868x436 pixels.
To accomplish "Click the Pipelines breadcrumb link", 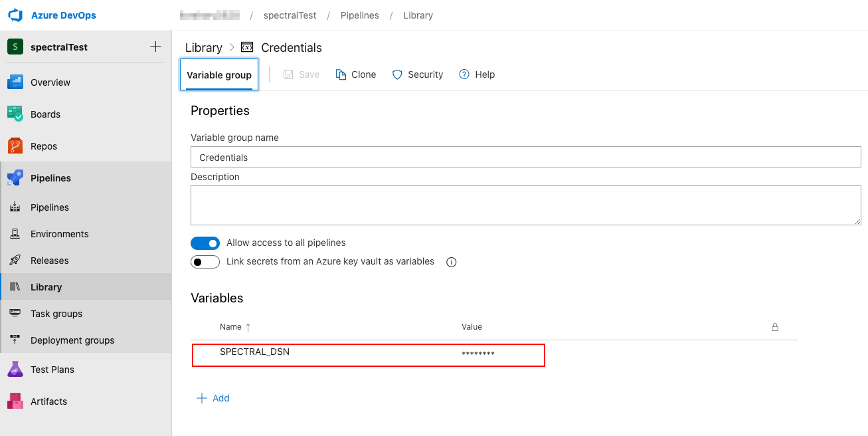I will (359, 15).
